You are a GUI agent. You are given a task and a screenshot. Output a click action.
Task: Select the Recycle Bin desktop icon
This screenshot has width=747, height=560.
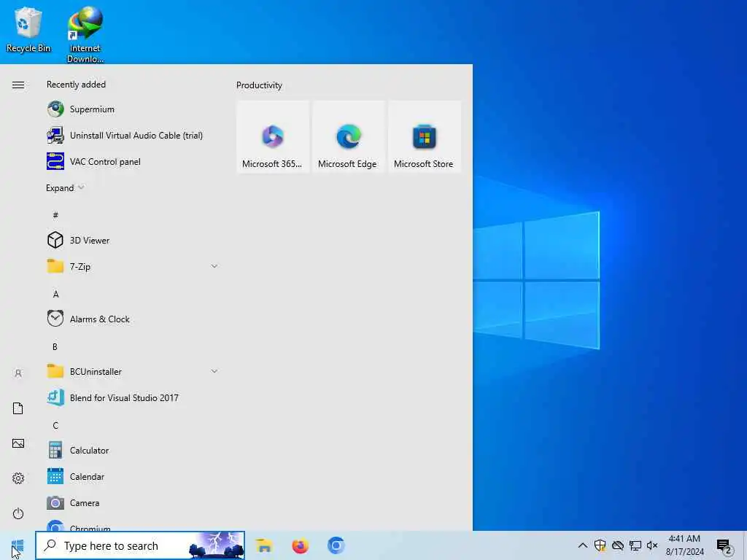[x=28, y=30]
